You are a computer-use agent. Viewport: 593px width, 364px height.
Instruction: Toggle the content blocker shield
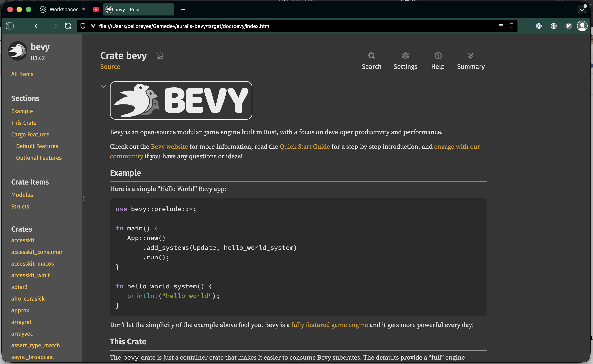(83, 26)
